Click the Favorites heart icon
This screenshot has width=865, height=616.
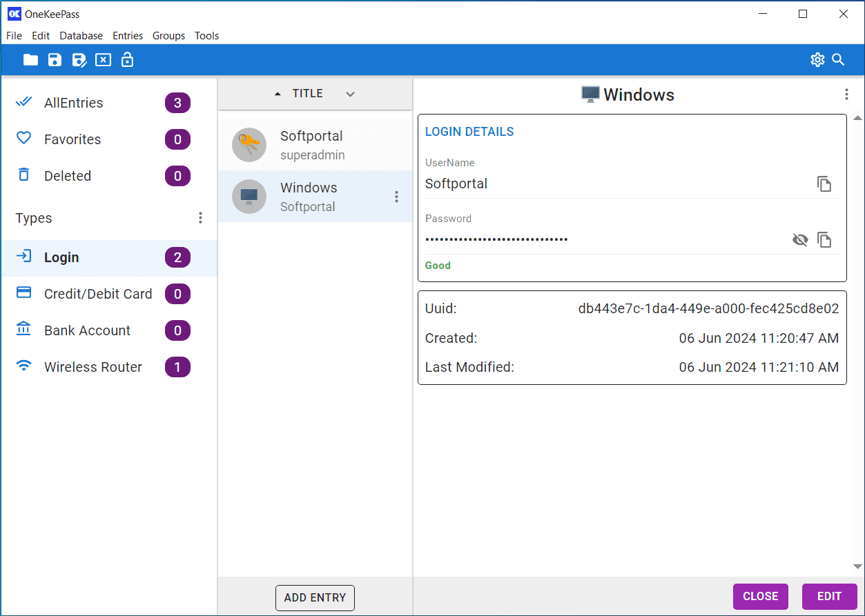pyautogui.click(x=24, y=139)
